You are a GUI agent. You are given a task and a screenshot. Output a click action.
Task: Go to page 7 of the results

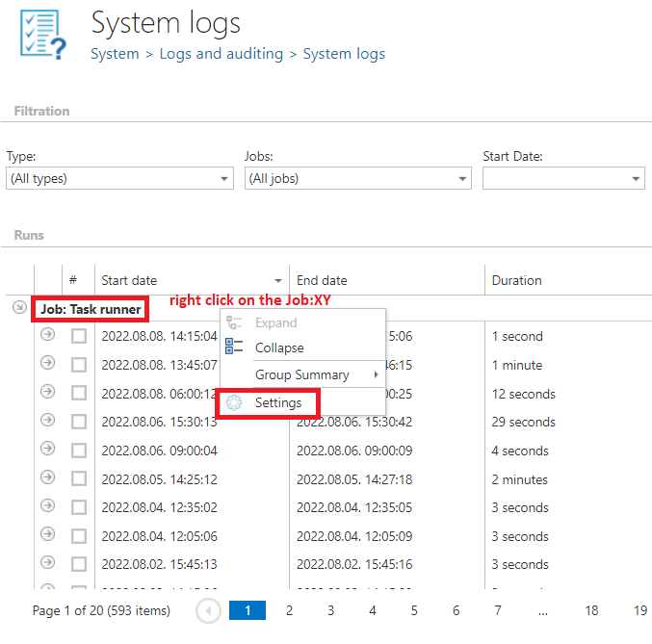tap(498, 610)
